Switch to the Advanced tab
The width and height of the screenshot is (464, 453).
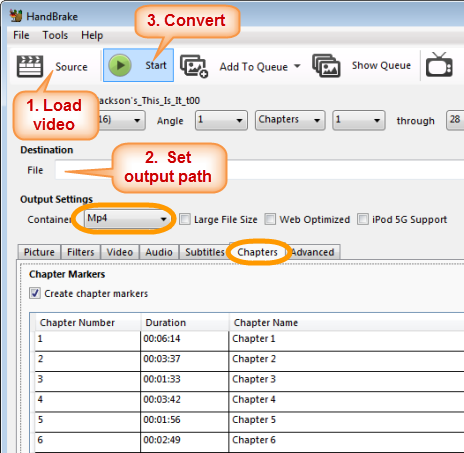313,252
